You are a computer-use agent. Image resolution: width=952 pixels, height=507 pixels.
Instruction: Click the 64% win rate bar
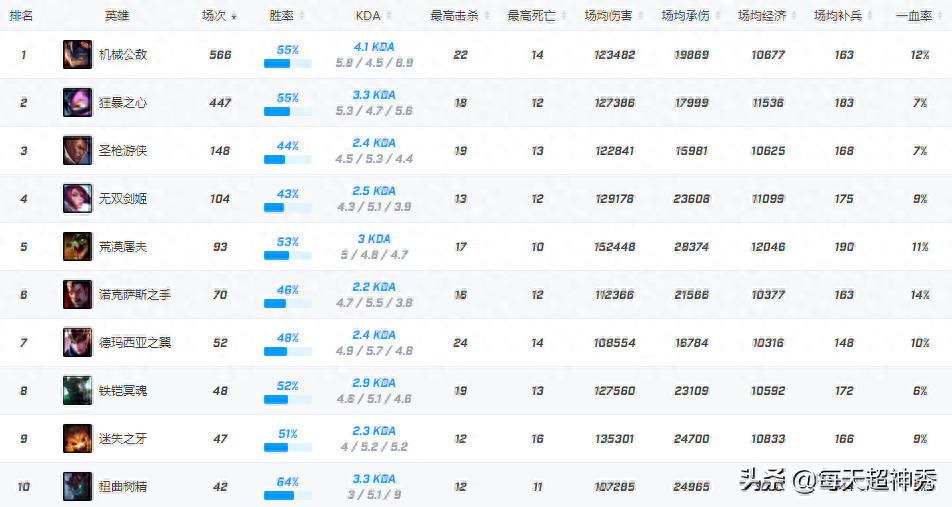287,495
